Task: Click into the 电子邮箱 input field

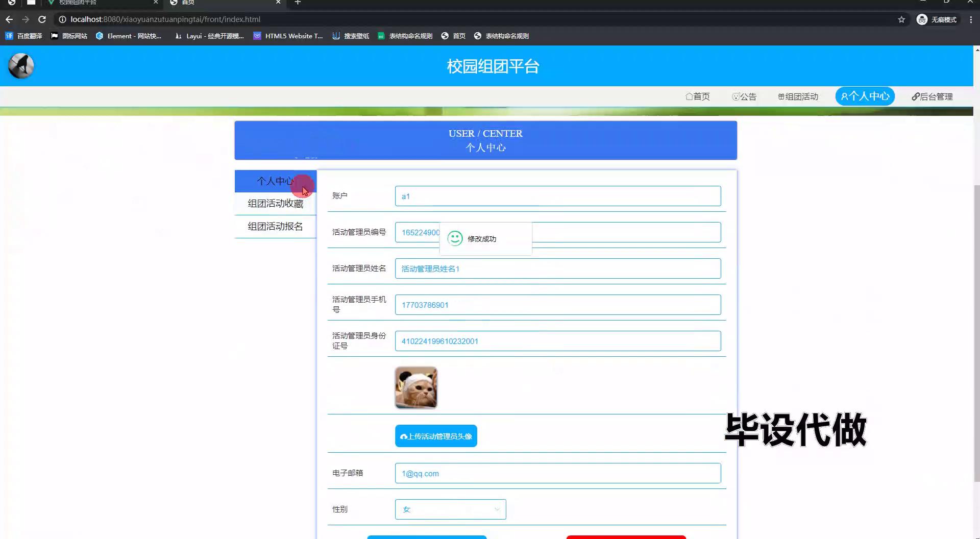Action: pyautogui.click(x=557, y=474)
